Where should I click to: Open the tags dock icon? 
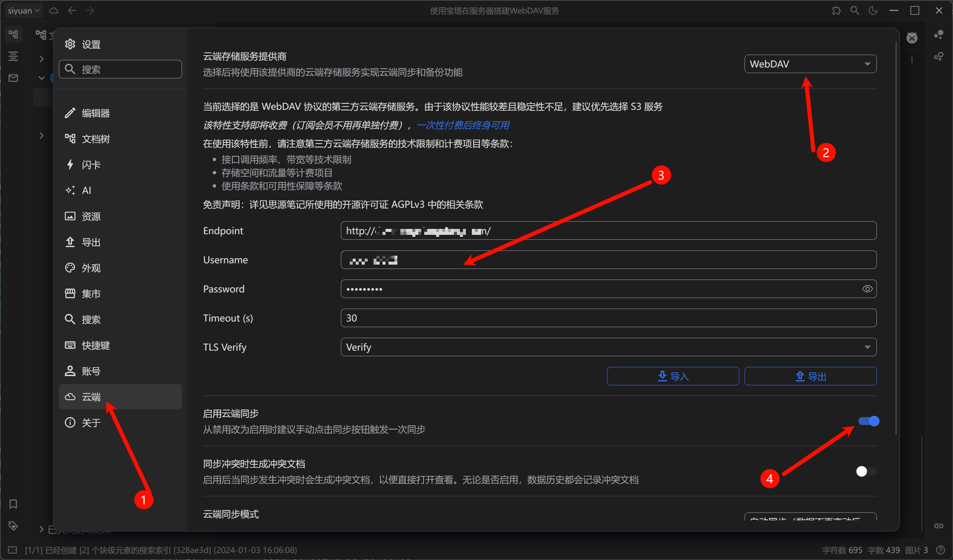coord(13,526)
